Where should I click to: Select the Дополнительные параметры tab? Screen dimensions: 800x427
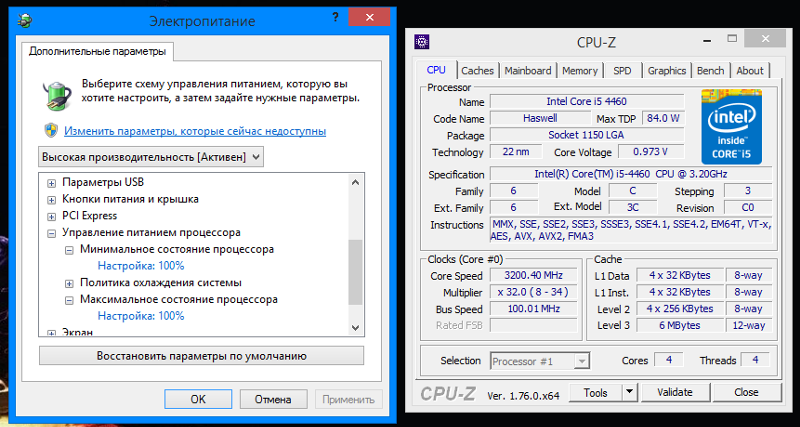(x=97, y=51)
